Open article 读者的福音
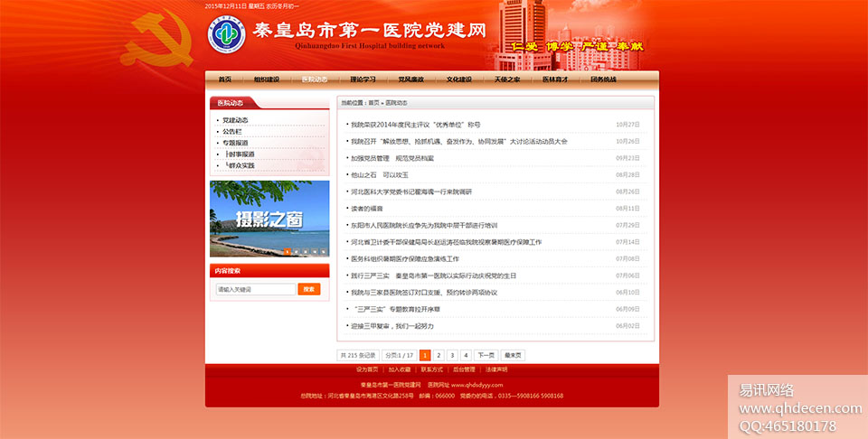 click(367, 209)
